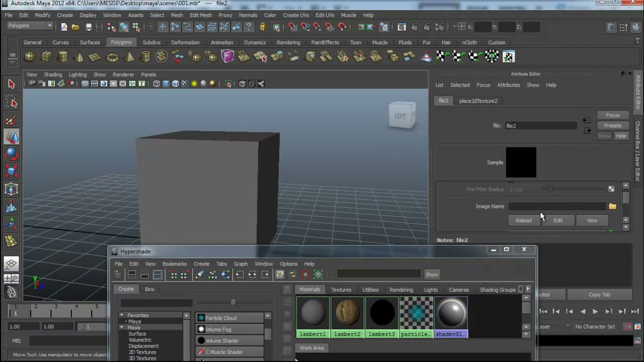This screenshot has height=362, width=644.
Task: Select the polygon sphere shelf icon
Action: coord(30,56)
